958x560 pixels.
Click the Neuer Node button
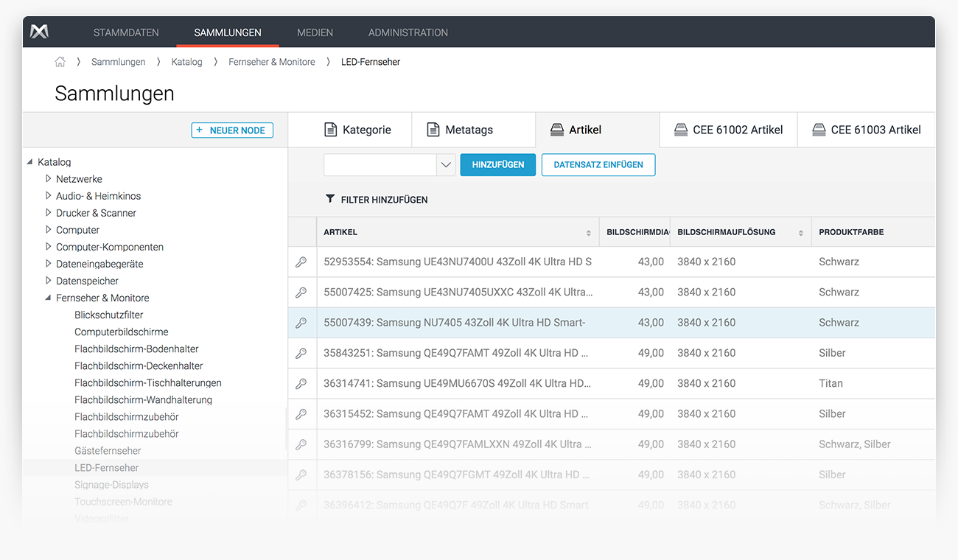click(232, 130)
